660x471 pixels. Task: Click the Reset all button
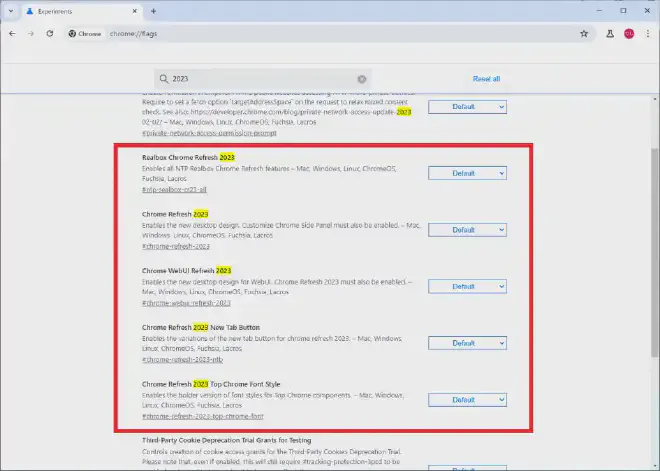pyautogui.click(x=486, y=79)
